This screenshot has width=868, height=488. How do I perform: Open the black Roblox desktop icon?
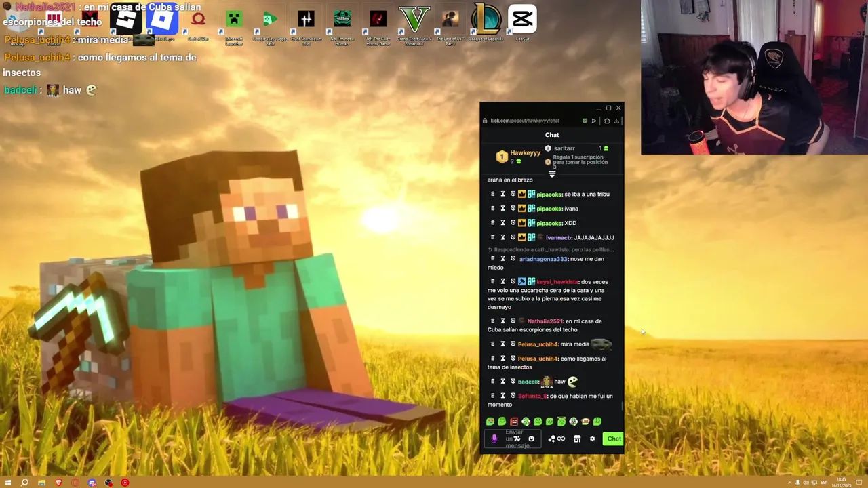(x=126, y=20)
